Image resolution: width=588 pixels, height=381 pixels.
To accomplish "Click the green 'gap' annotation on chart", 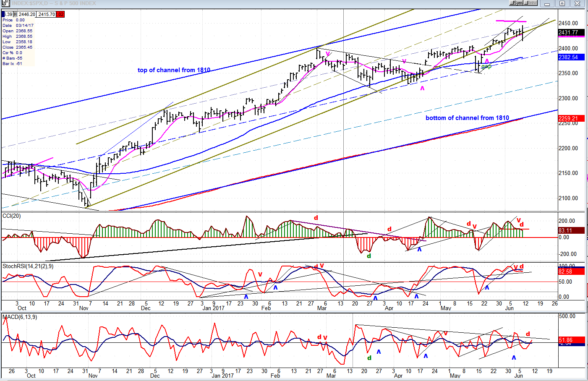I will pyautogui.click(x=486, y=66).
